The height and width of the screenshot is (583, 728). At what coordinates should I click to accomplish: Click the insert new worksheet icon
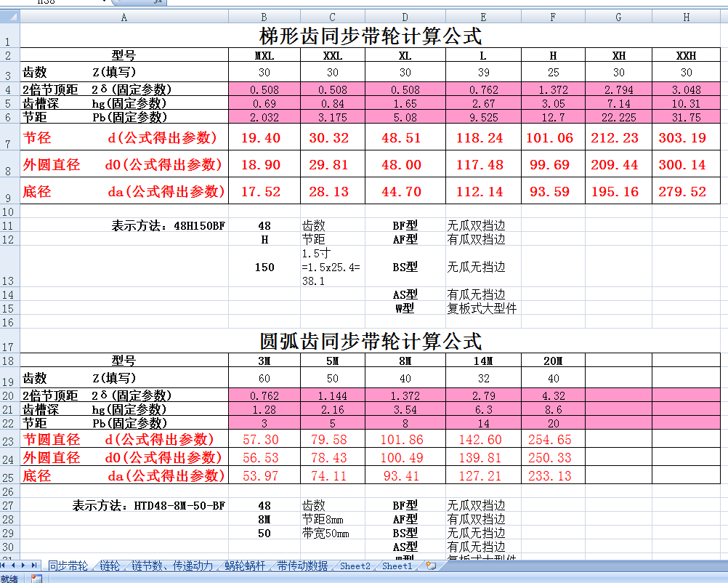pyautogui.click(x=432, y=566)
